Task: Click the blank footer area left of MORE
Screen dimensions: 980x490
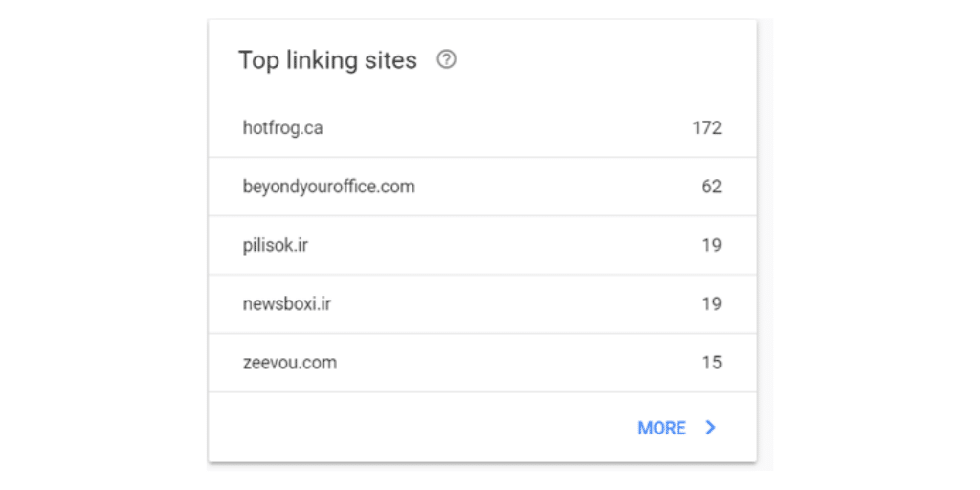Action: 421,428
